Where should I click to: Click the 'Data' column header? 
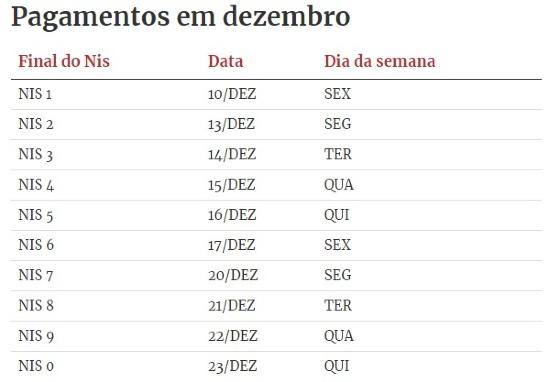pos(226,61)
